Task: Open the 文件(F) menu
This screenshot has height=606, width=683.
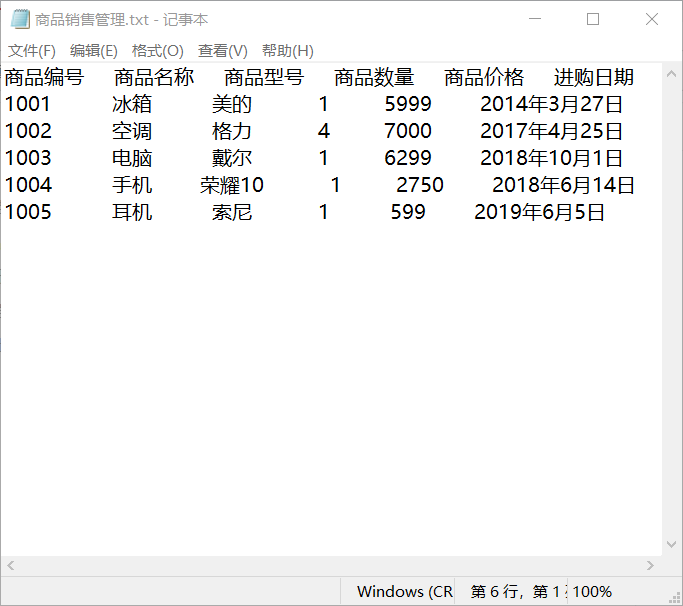Action: click(x=32, y=51)
